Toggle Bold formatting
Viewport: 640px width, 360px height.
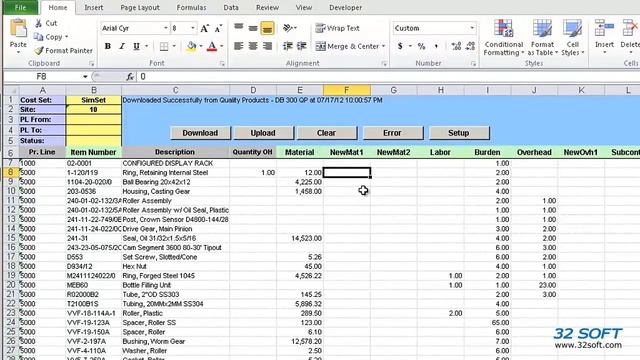pyautogui.click(x=108, y=46)
